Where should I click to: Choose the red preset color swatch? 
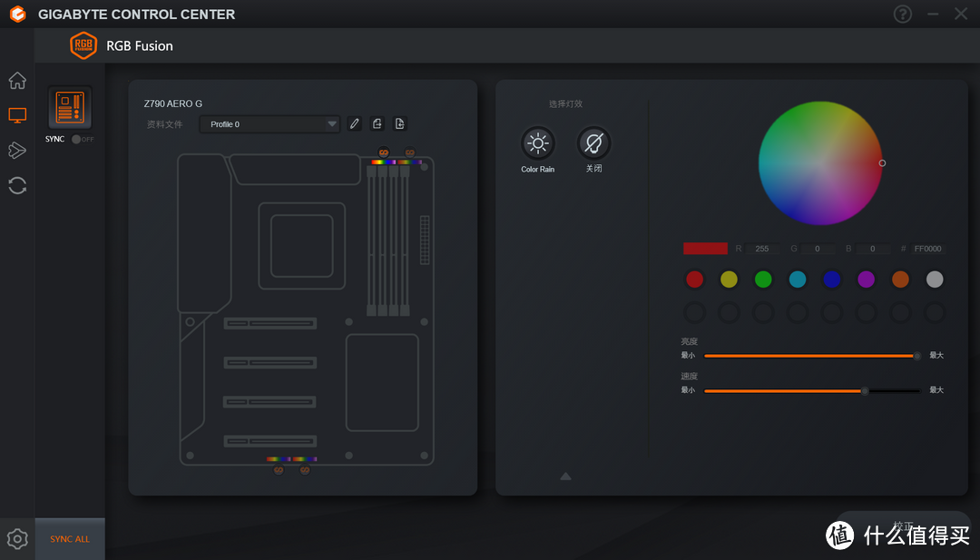tap(694, 280)
